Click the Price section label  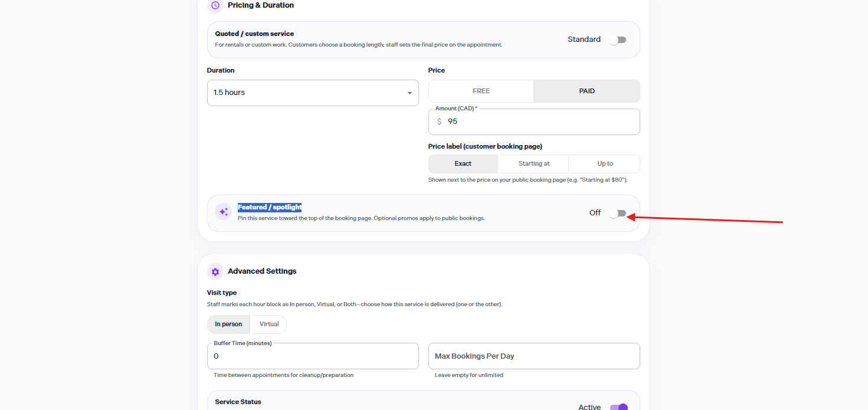click(x=437, y=70)
